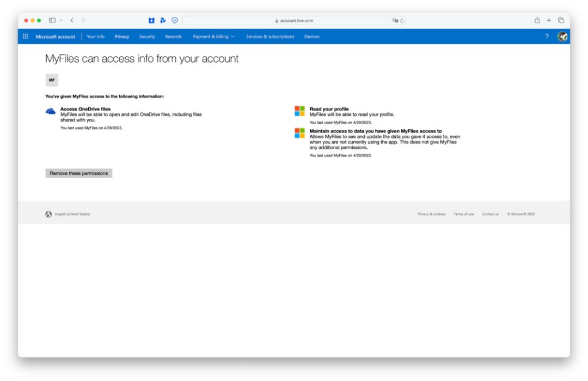Open the Microsoft app launcher grid
The width and height of the screenshot is (588, 381).
[x=25, y=37]
